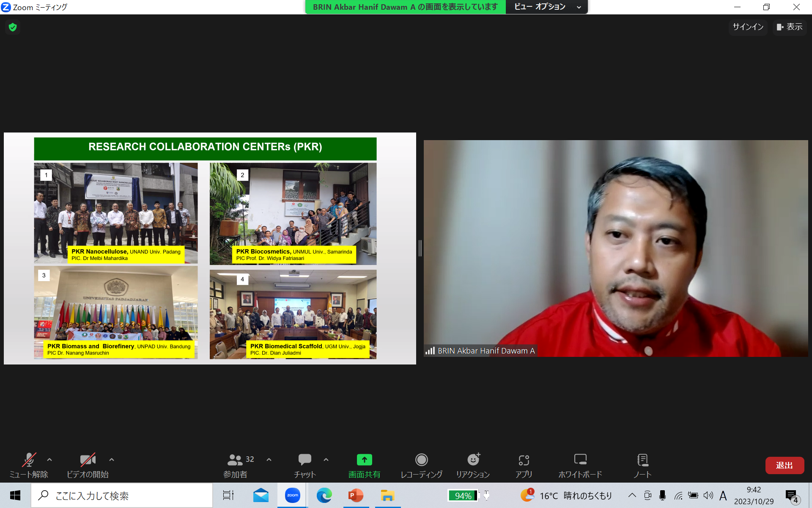The height and width of the screenshot is (508, 812).
Task: Start recording the meeting
Action: click(422, 465)
